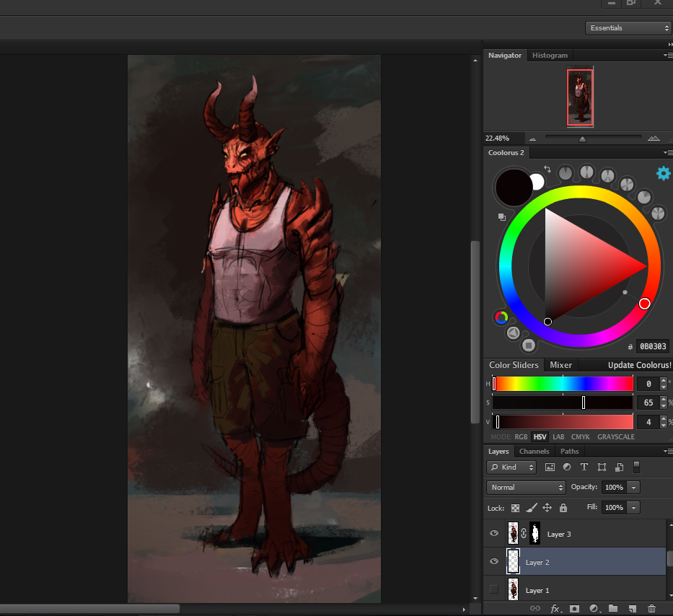Expand the Opacity slider dropdown arrow

pos(633,488)
